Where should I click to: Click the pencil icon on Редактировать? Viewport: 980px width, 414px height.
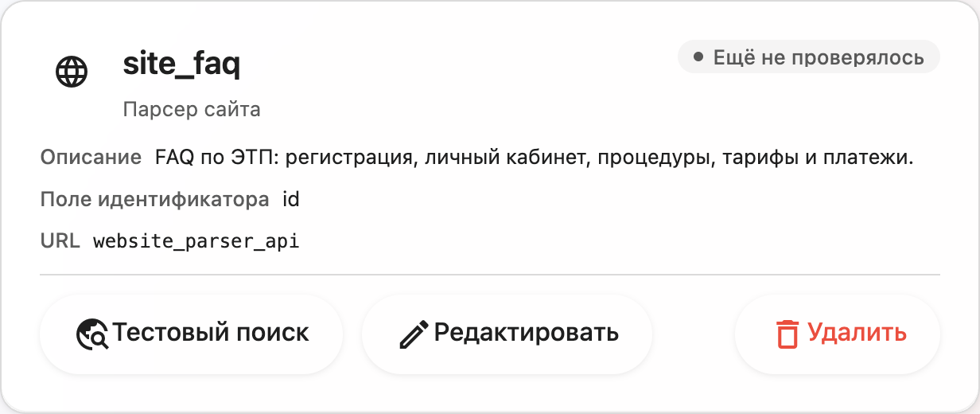414,334
